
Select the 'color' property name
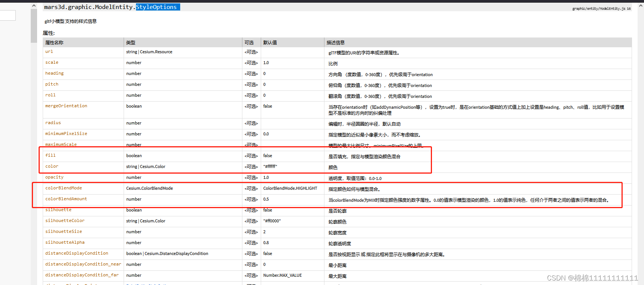[52, 166]
